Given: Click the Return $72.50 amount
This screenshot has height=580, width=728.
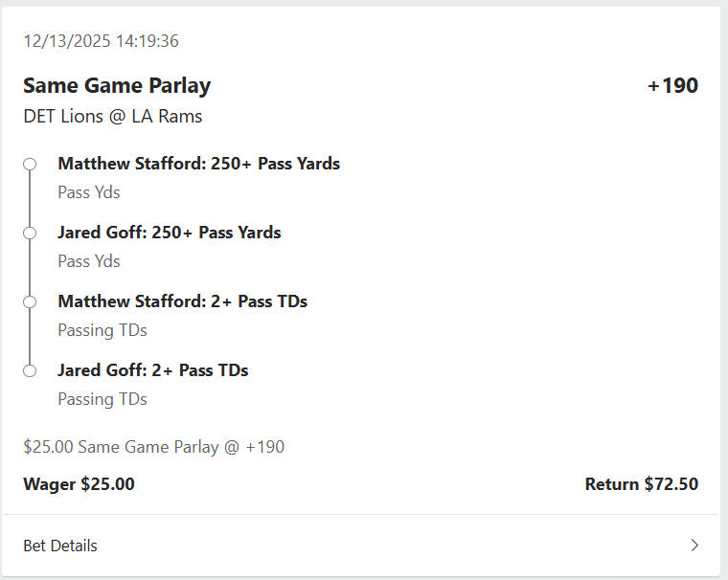Looking at the screenshot, I should point(641,484).
